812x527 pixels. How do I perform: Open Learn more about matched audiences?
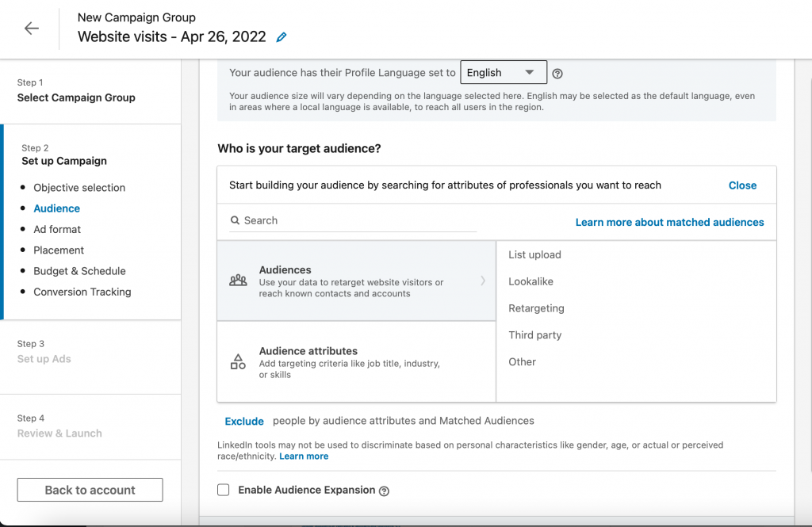(669, 222)
